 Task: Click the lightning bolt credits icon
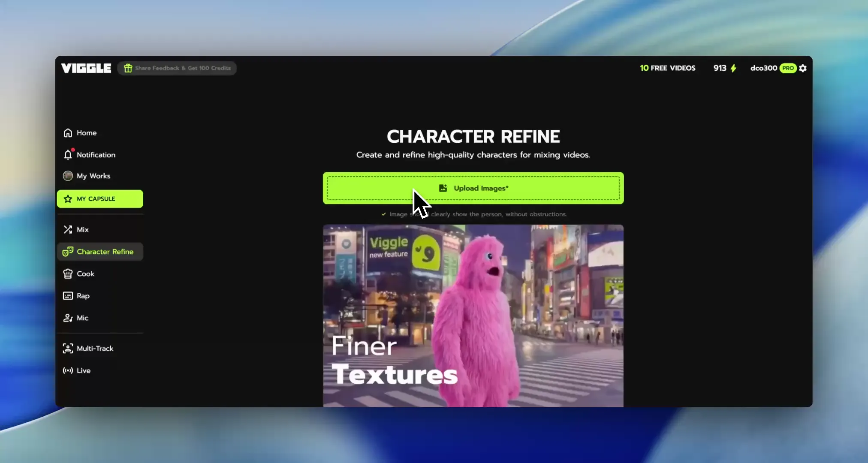[x=733, y=68]
